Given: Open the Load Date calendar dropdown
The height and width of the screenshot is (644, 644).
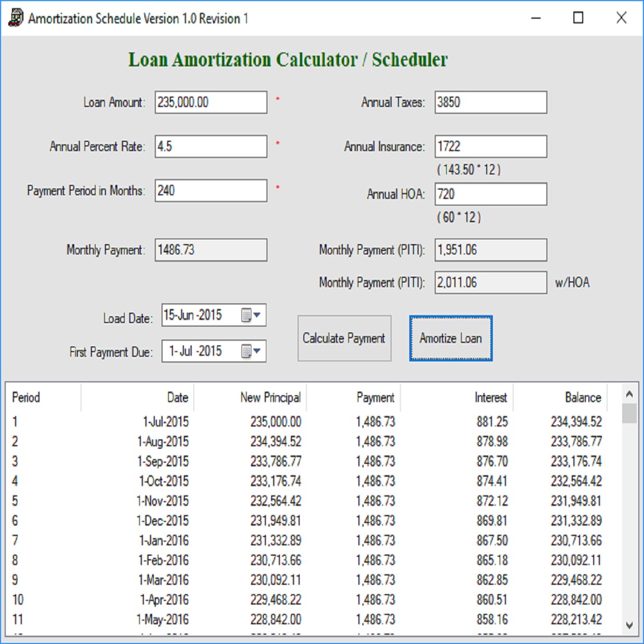Looking at the screenshot, I should [x=251, y=315].
